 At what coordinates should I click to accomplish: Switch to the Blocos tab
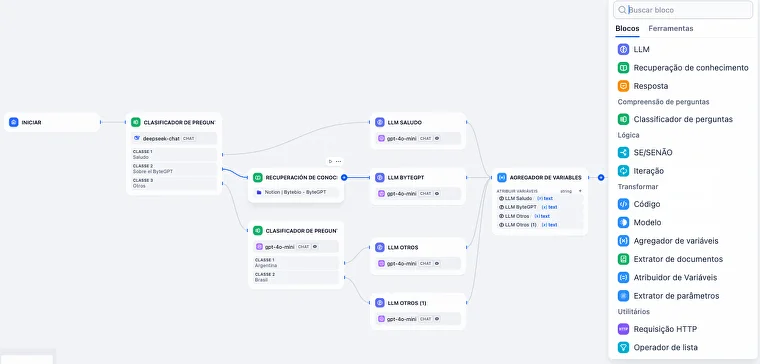tap(627, 29)
